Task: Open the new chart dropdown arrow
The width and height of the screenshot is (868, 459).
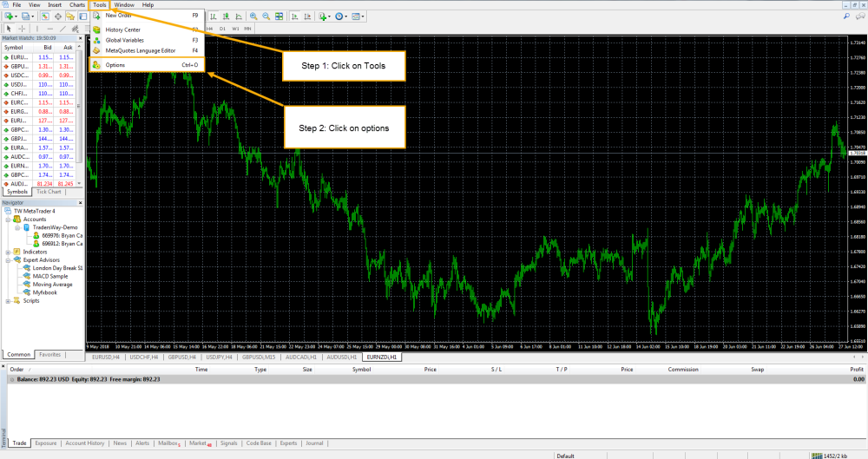Action: click(16, 16)
